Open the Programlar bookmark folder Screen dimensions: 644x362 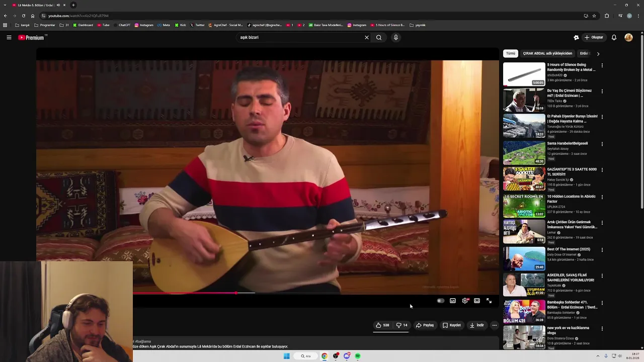[45, 25]
